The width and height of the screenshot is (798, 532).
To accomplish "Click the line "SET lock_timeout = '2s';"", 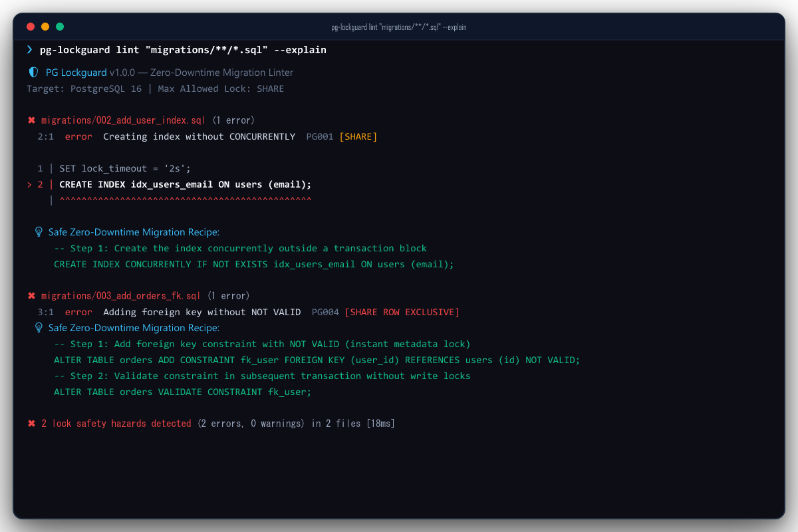I will (x=125, y=168).
